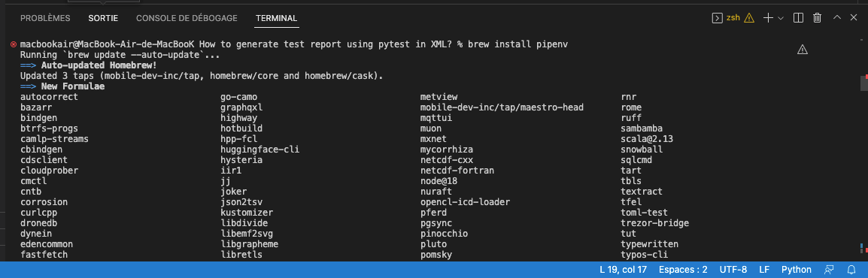Click 'trezor-bridge' formula name
Screen dimensions: 868x278
click(655, 222)
